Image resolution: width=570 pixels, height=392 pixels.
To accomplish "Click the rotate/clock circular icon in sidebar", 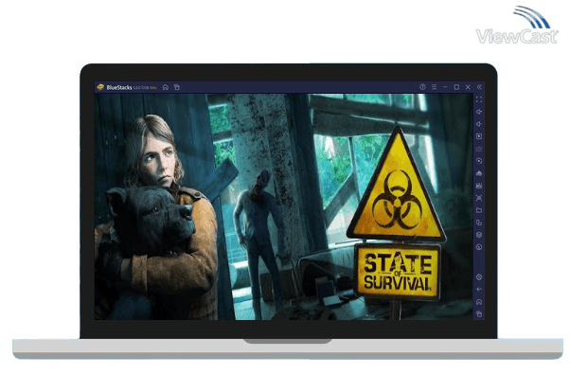I will pyautogui.click(x=479, y=247).
